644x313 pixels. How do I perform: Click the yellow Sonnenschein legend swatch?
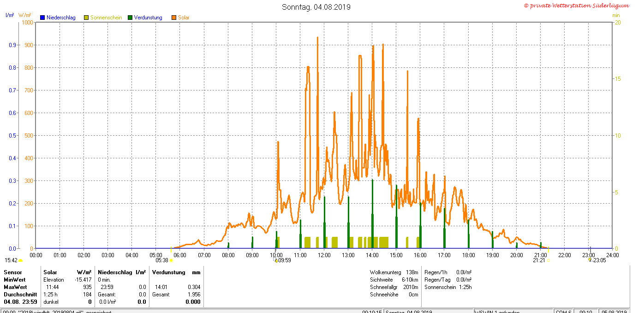coord(86,18)
